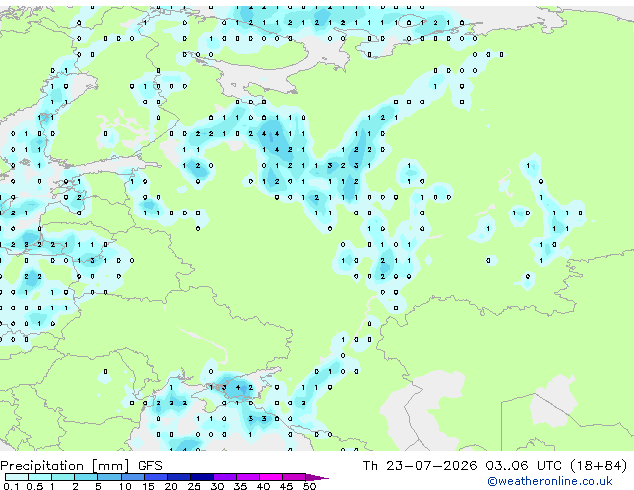Click the (18+84) forecast run label
Image resolution: width=634 pixels, height=490 pixels.
598,466
